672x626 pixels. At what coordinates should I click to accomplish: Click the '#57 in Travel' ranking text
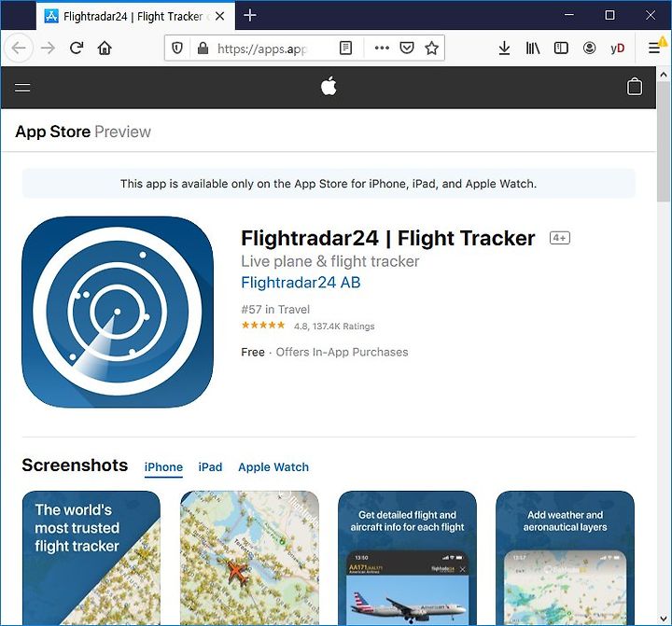coord(275,310)
